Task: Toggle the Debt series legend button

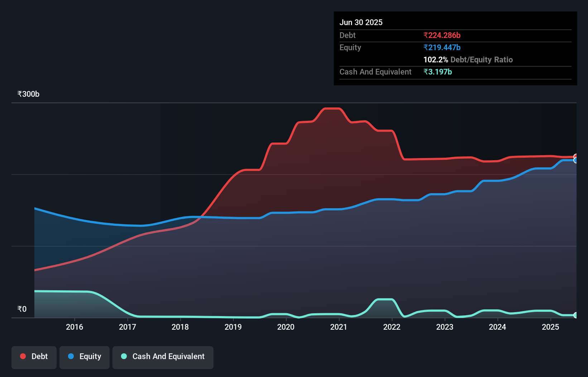Action: click(34, 357)
